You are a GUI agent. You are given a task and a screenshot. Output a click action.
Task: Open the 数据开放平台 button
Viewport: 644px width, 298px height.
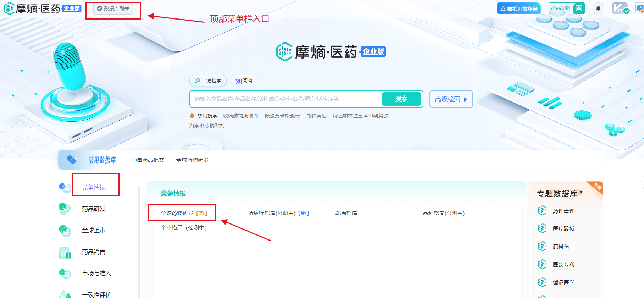[x=519, y=9]
